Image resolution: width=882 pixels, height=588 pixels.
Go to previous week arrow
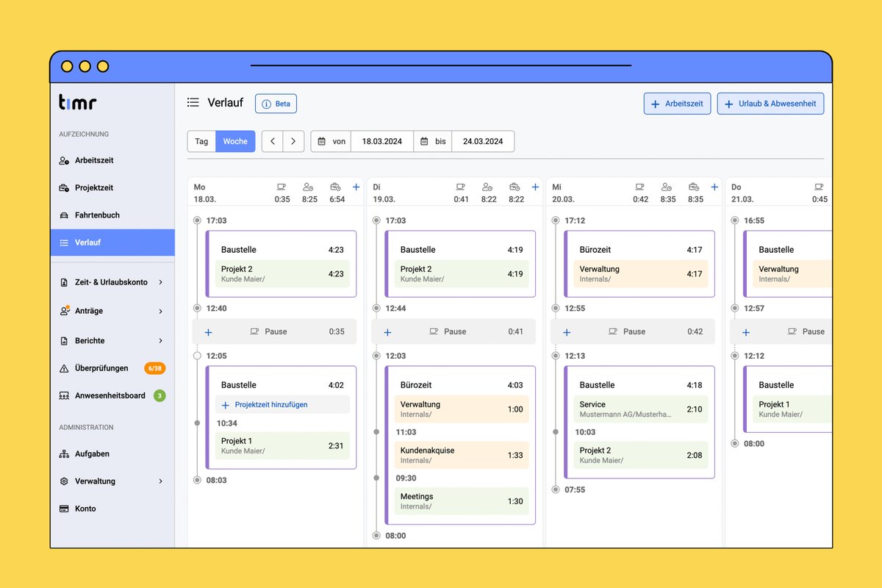point(273,141)
